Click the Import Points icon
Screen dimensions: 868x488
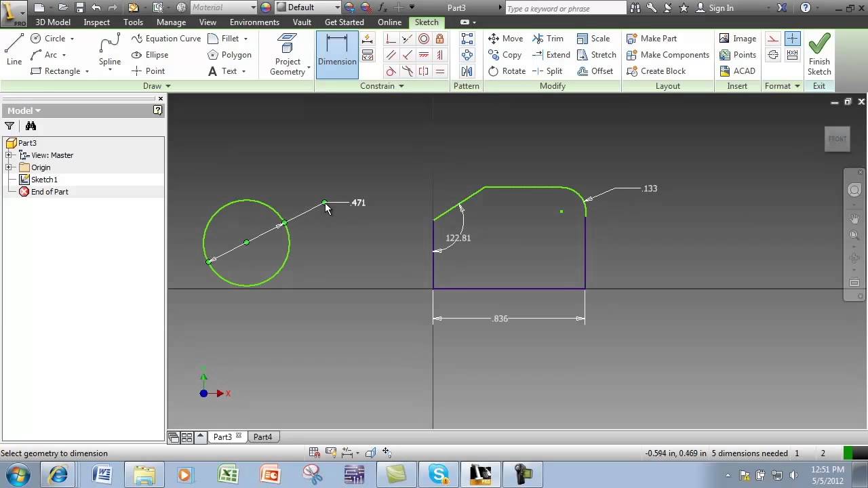[x=737, y=55]
